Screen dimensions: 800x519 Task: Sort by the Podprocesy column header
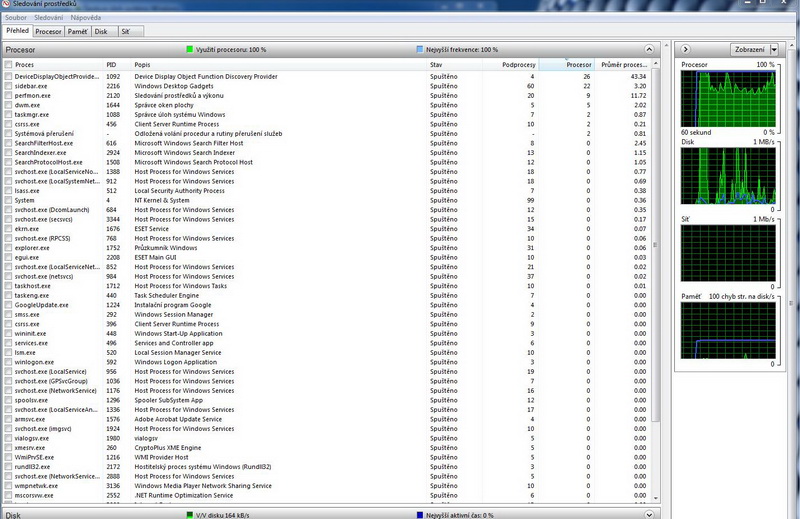click(518, 65)
